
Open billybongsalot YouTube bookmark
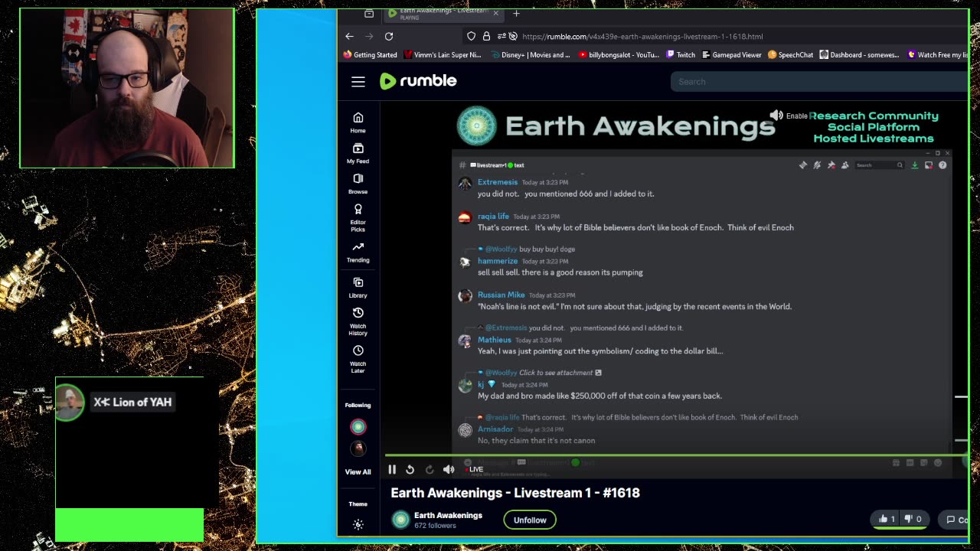point(619,55)
